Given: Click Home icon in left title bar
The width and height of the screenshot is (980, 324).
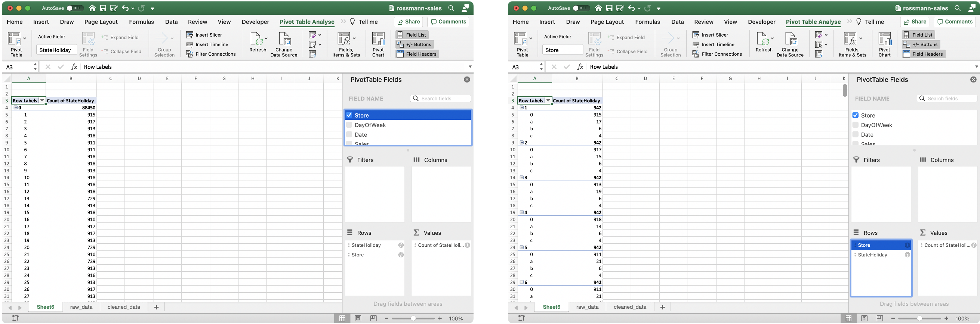Looking at the screenshot, I should click(92, 8).
